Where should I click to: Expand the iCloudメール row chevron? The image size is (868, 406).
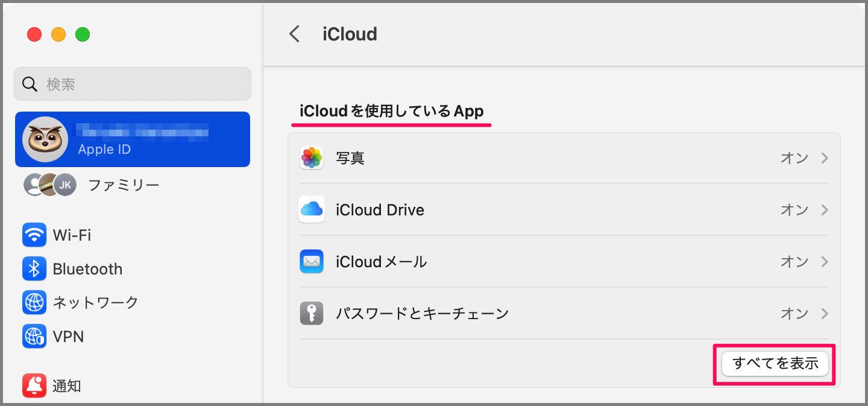click(824, 262)
